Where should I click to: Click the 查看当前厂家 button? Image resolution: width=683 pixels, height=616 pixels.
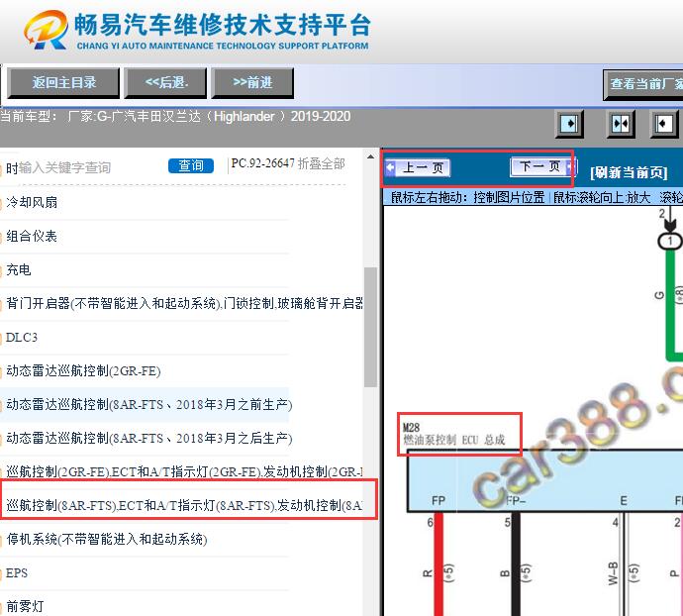click(643, 84)
